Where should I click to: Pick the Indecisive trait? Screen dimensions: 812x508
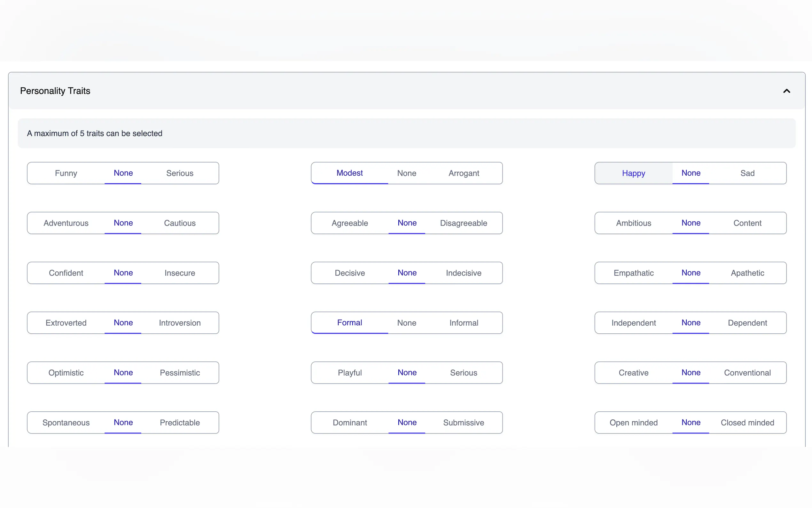click(x=463, y=273)
